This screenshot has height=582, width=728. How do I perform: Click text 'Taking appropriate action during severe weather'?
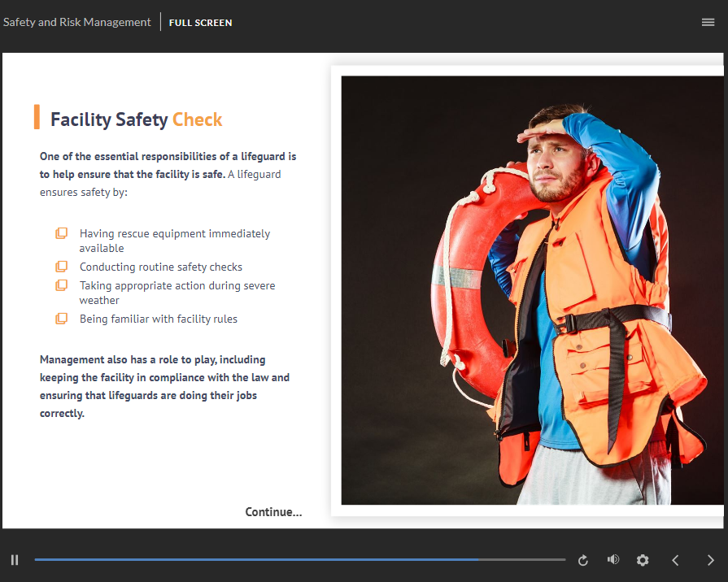(177, 293)
